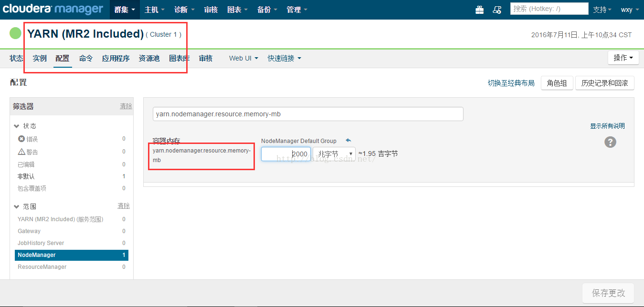Click the 保存更改 button
The height and width of the screenshot is (307, 644).
click(608, 293)
